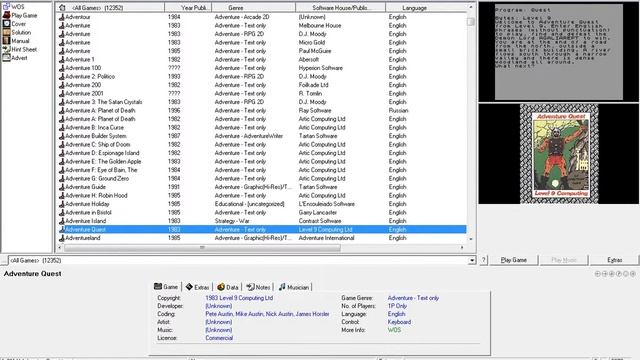Click the game list scrollbar up arrow
Screen dimensions: 640x360
[x=471, y=7]
